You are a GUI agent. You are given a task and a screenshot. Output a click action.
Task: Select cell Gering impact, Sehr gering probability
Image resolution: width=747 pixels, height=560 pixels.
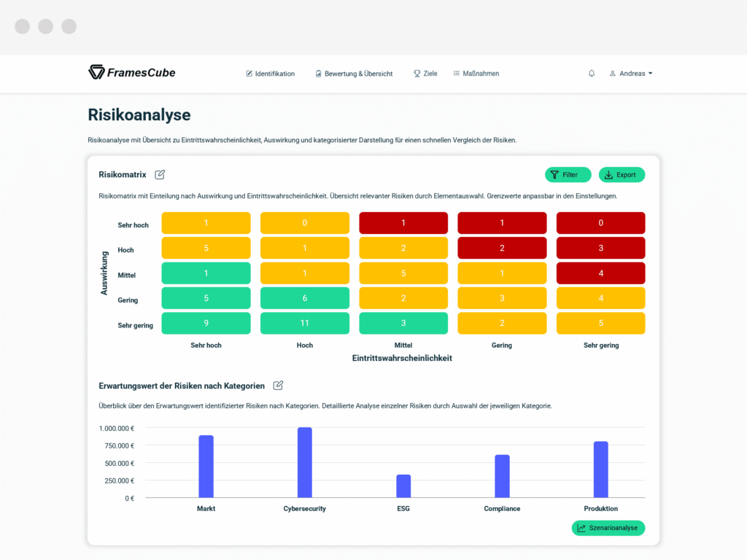[601, 298]
